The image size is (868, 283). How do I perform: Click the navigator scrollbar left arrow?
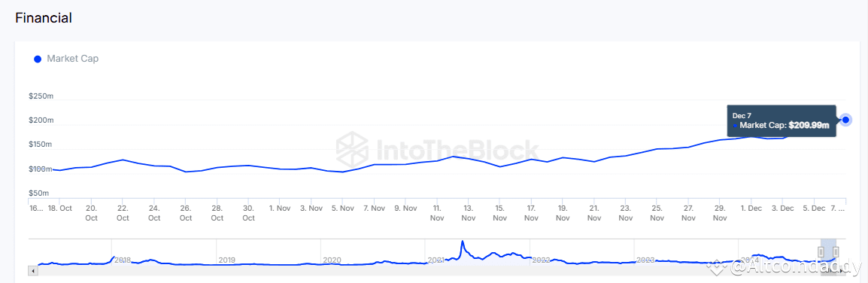point(33,271)
